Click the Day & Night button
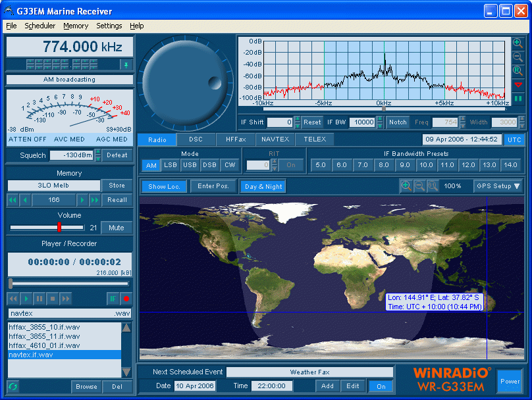This screenshot has width=532, height=400. coord(263,186)
